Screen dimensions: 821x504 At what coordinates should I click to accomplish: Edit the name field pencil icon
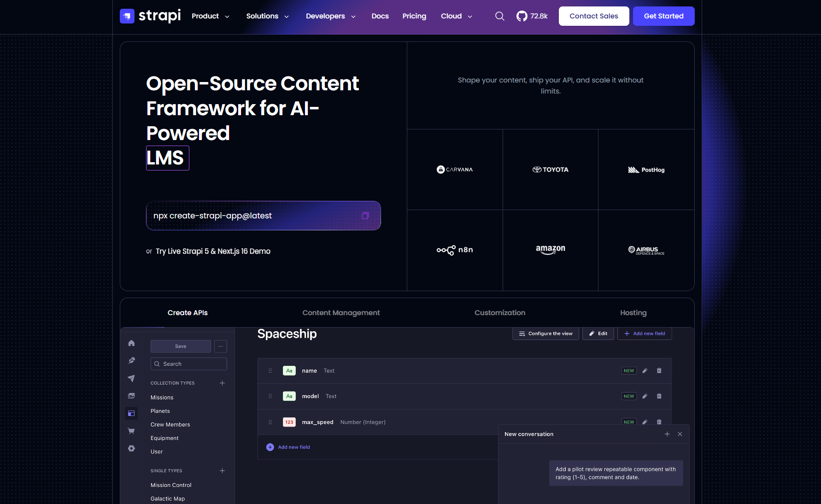coord(645,370)
